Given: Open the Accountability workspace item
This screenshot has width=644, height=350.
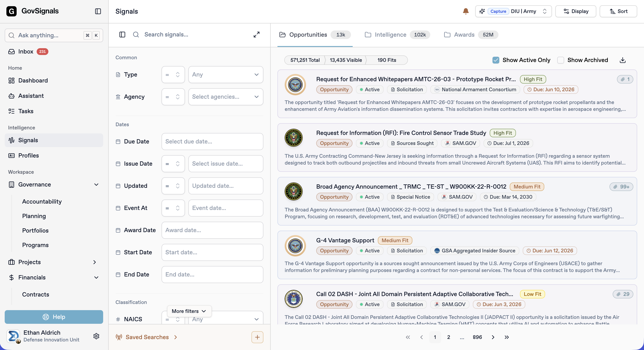Looking at the screenshot, I should click(x=42, y=201).
